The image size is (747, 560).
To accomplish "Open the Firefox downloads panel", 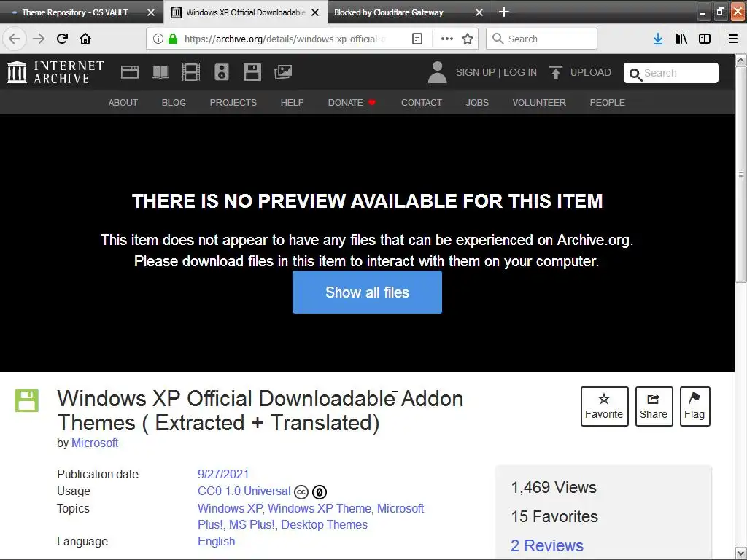I will (658, 39).
